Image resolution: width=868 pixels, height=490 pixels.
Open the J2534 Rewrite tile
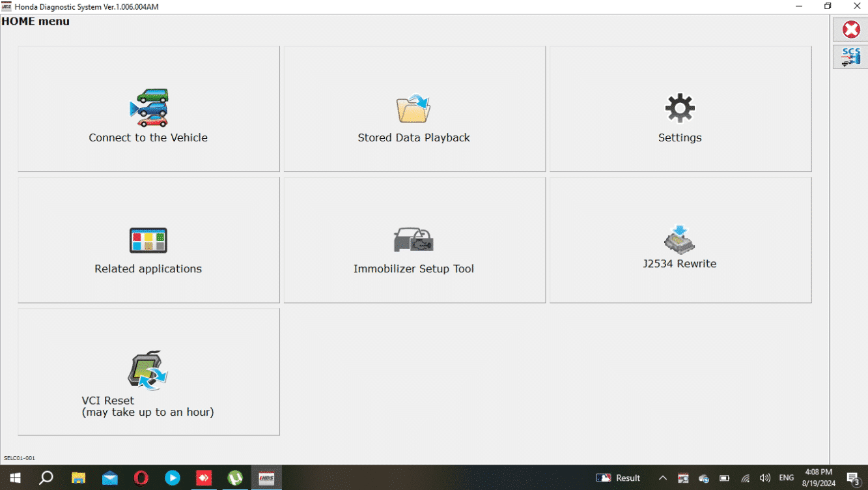(x=680, y=240)
